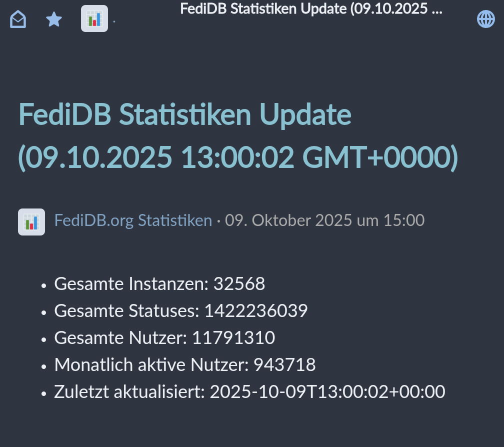504x447 pixels.
Task: Click the 'Monatlich aktive Nutzer' entry
Action: [184, 365]
